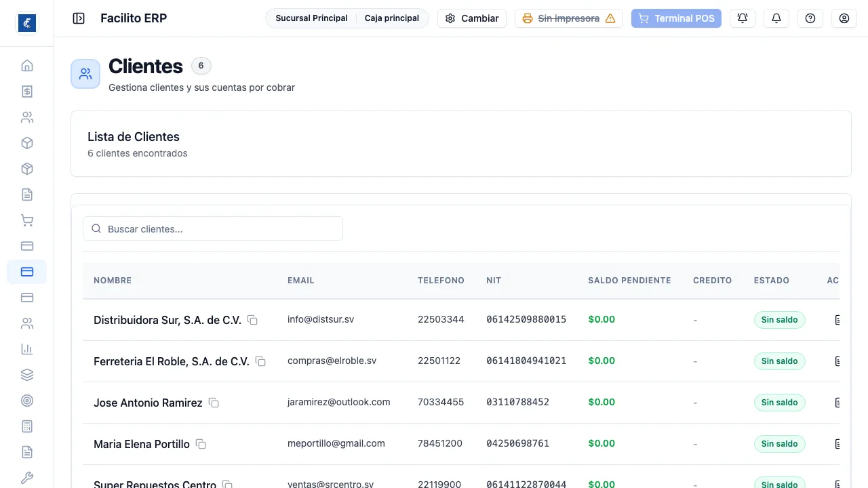Select the email compras@elroble.sv

click(332, 361)
